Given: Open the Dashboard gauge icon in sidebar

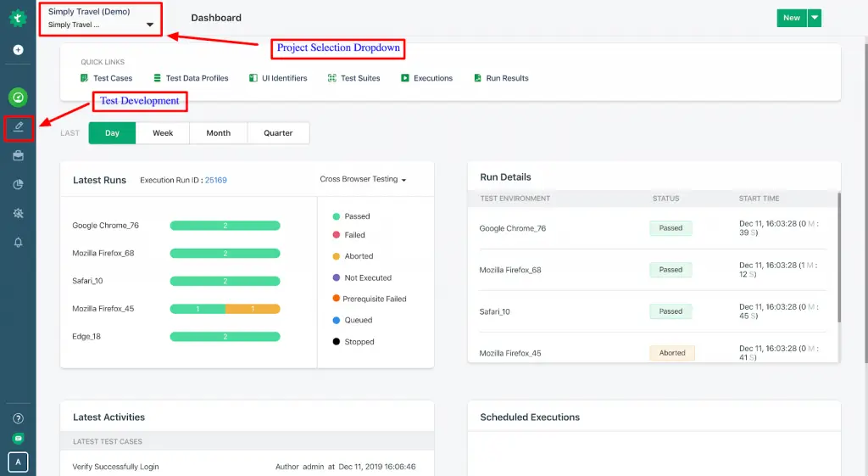Looking at the screenshot, I should click(18, 97).
